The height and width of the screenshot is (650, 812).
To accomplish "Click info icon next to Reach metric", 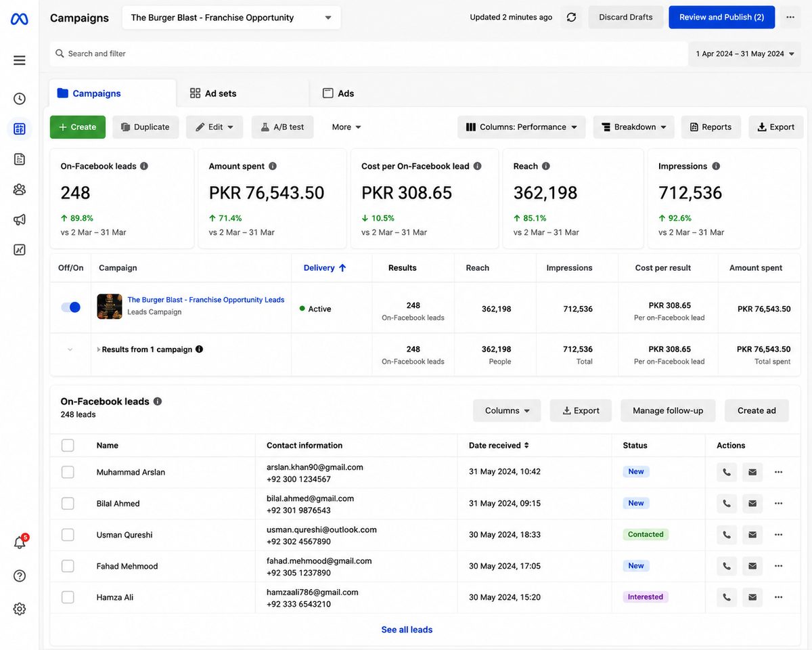I will pos(546,166).
